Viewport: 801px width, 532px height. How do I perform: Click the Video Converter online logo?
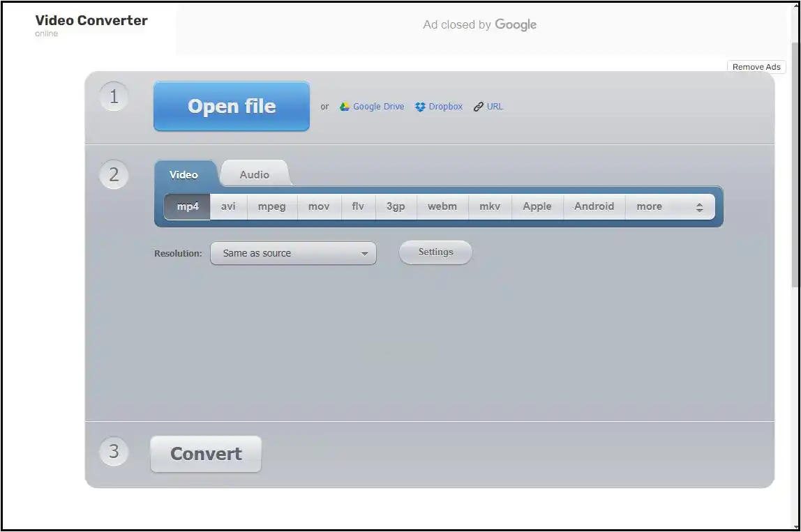(x=91, y=25)
